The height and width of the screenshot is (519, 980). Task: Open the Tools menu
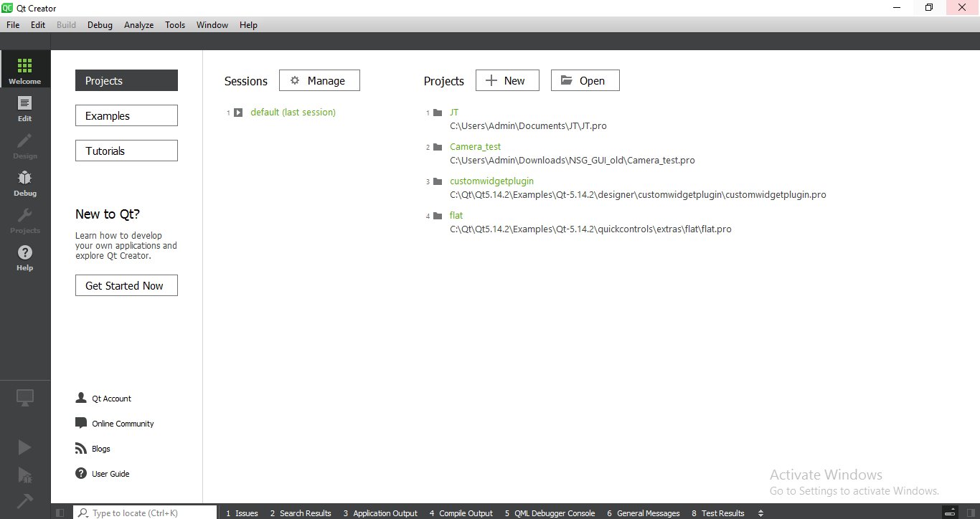175,25
